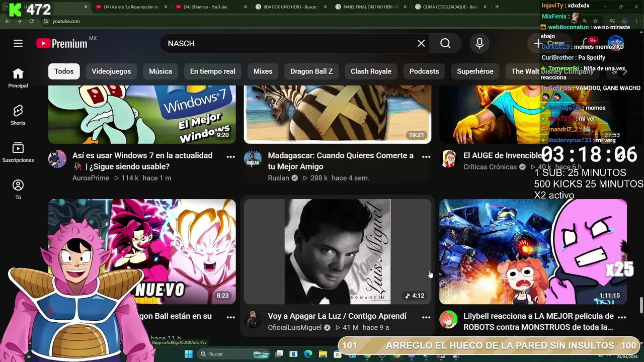644x362 pixels.
Task: Open options menu for Dragon Ball video
Action: (230, 317)
